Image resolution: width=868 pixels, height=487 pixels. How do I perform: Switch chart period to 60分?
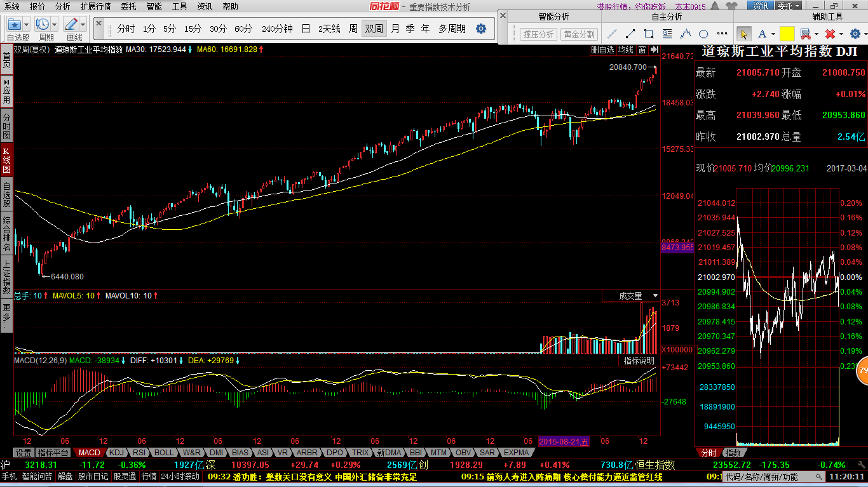(243, 29)
